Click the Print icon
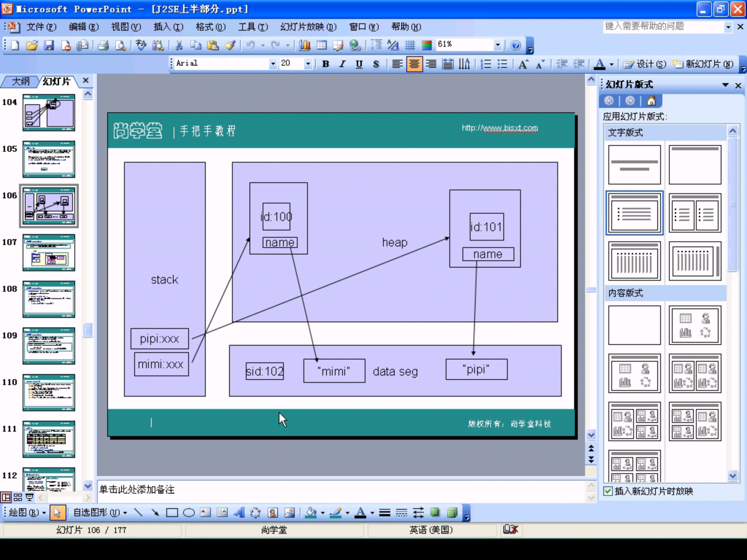The image size is (747, 560). (x=103, y=45)
